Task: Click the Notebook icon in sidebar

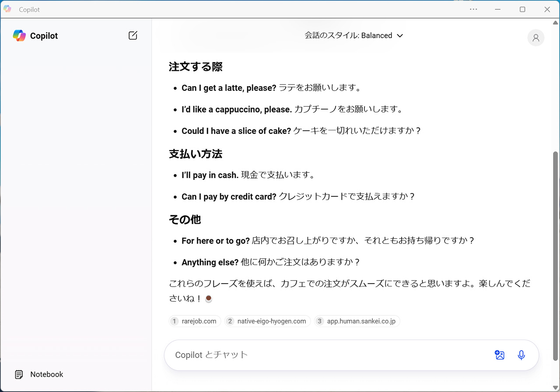Action: [19, 374]
